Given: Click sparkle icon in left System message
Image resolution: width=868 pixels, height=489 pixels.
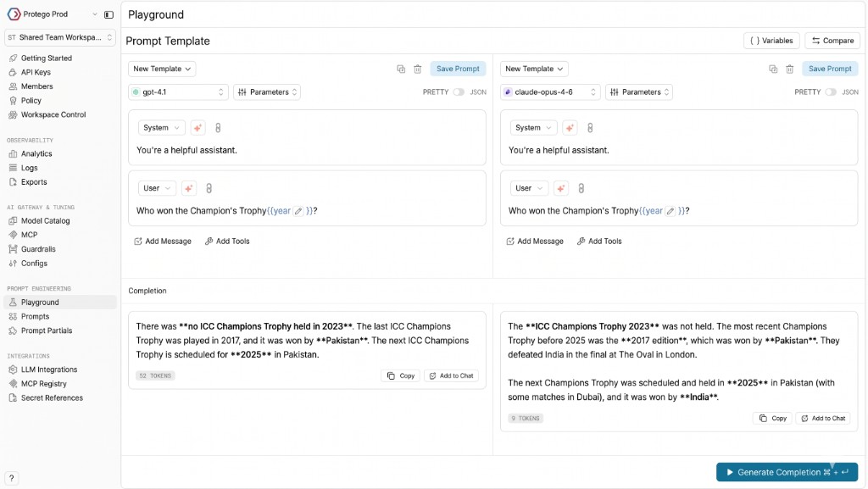Looking at the screenshot, I should pyautogui.click(x=198, y=128).
